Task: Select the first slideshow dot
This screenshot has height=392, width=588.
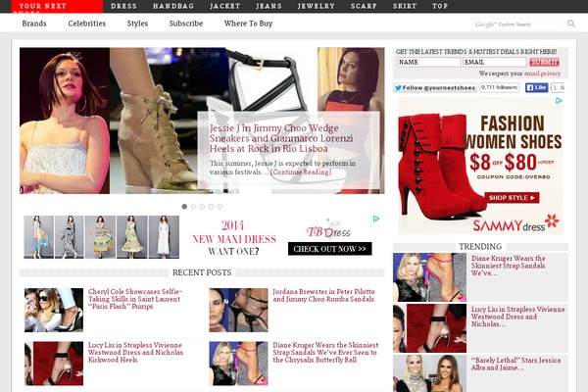Action: [x=184, y=207]
